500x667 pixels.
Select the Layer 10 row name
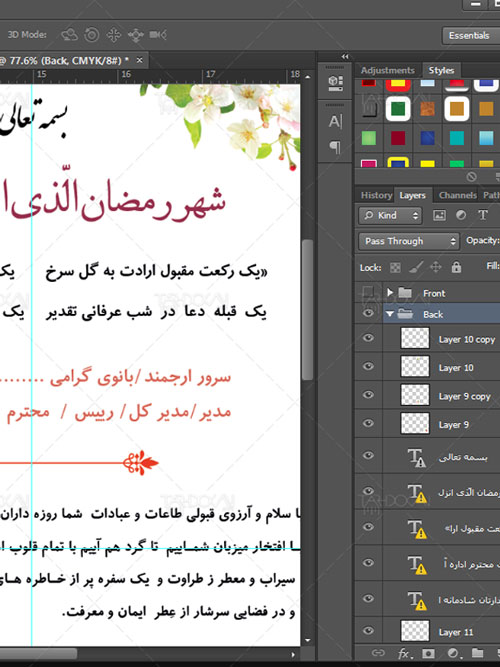tap(456, 368)
